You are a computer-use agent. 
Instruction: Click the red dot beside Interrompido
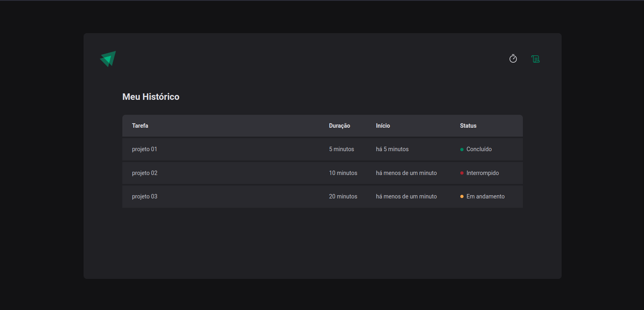(462, 173)
